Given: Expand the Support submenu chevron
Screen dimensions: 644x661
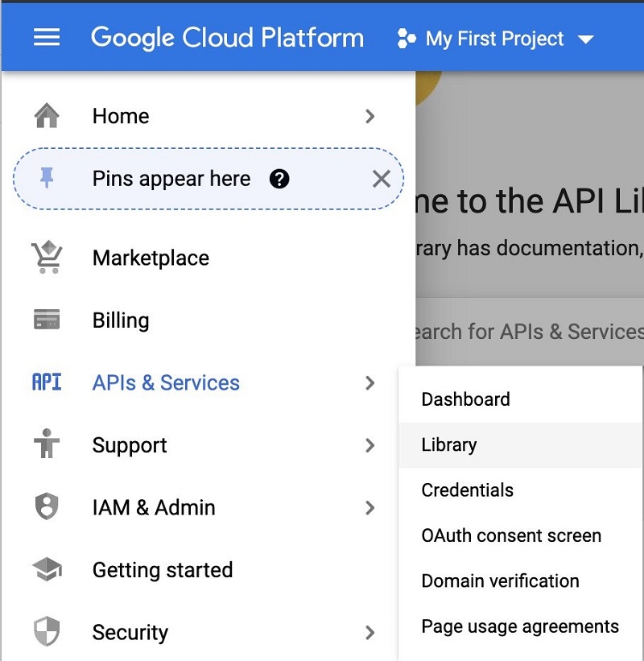Looking at the screenshot, I should tap(369, 445).
